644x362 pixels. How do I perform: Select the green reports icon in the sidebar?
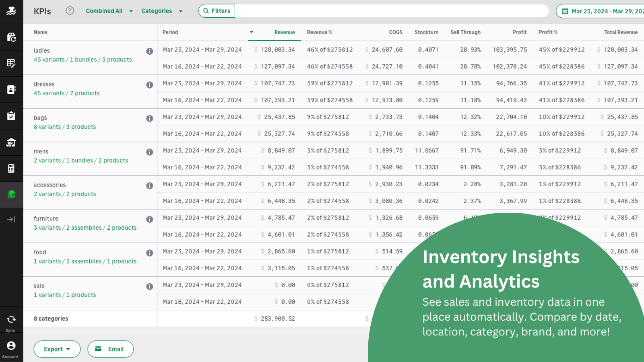click(11, 194)
